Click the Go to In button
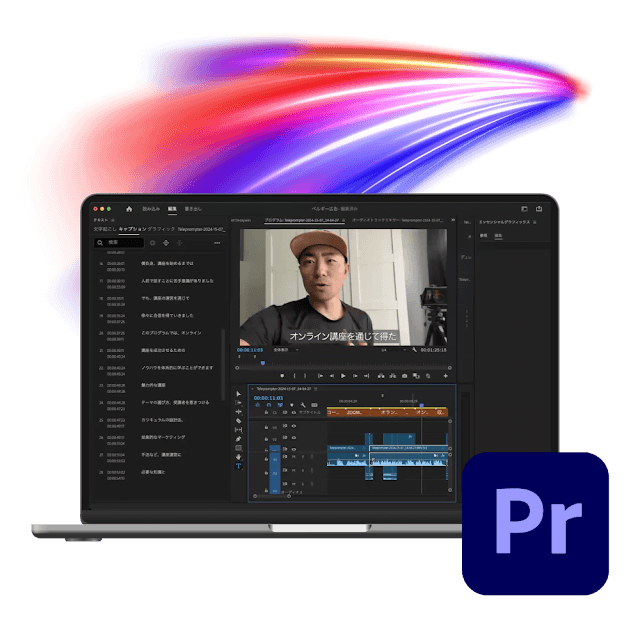This screenshot has width=640, height=640. [320, 376]
